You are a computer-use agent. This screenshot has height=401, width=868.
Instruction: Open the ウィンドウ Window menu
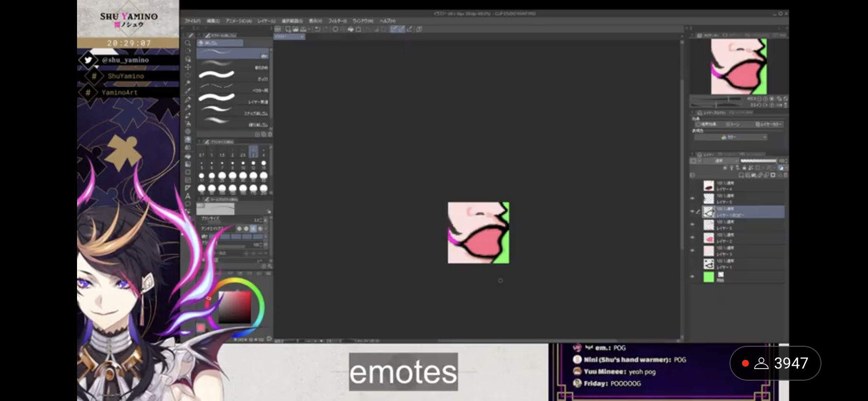(x=363, y=21)
